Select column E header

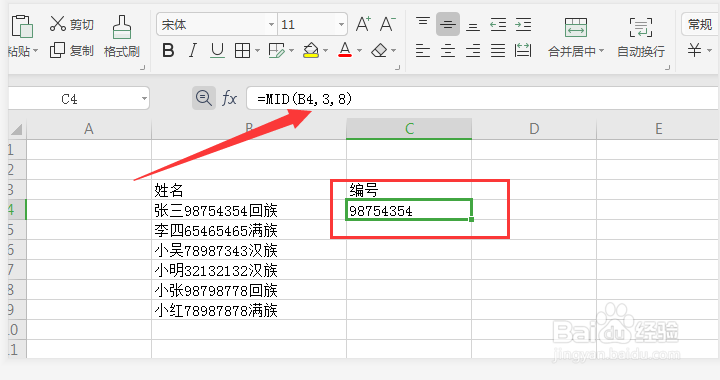tap(658, 129)
